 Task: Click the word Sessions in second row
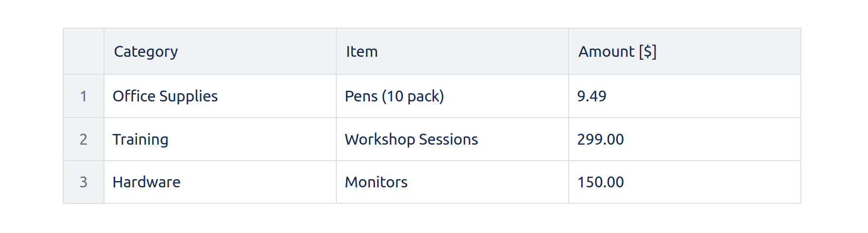448,139
